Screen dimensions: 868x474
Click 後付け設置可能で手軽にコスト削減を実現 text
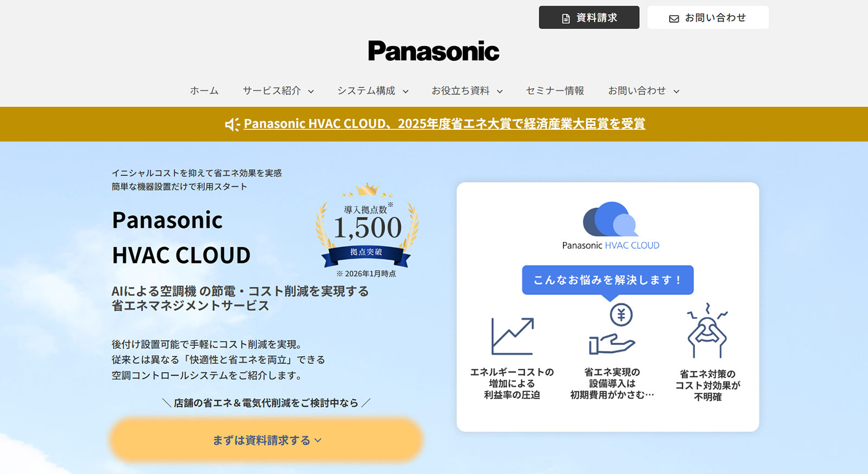click(207, 344)
